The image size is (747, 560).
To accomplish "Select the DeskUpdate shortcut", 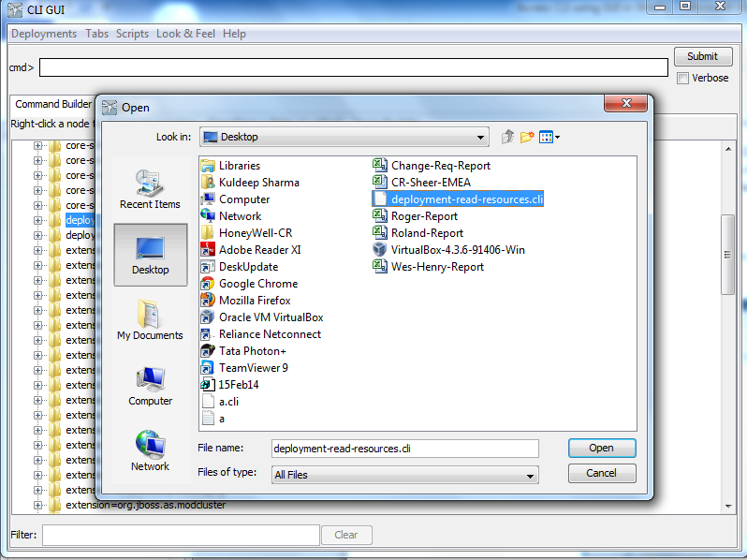I will (240, 267).
